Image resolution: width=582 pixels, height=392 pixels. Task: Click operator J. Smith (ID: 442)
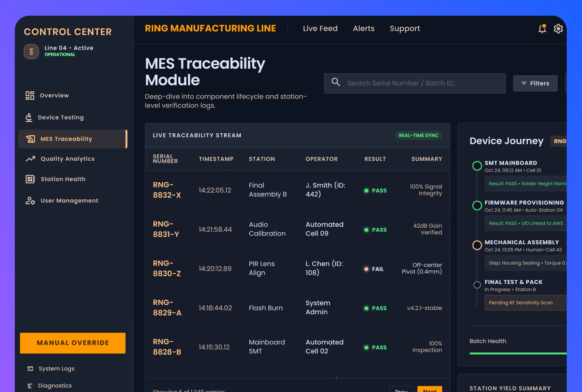325,190
